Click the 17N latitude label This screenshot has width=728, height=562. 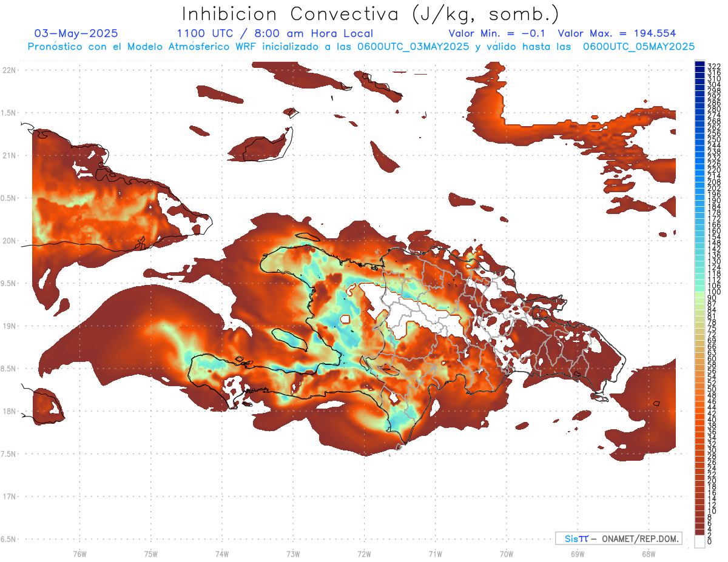(x=10, y=497)
